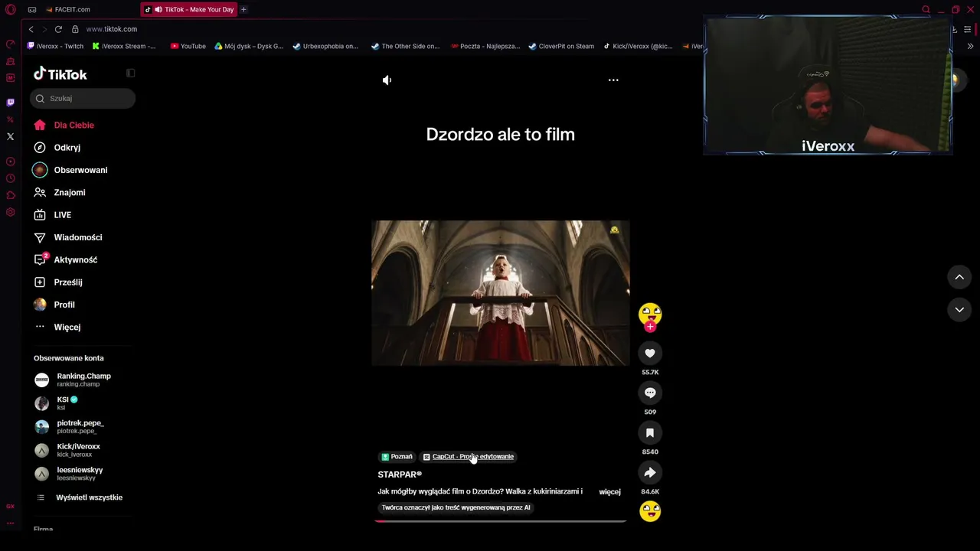Expand the video description with więcej
Screen dimensions: 980x551
pos(609,492)
